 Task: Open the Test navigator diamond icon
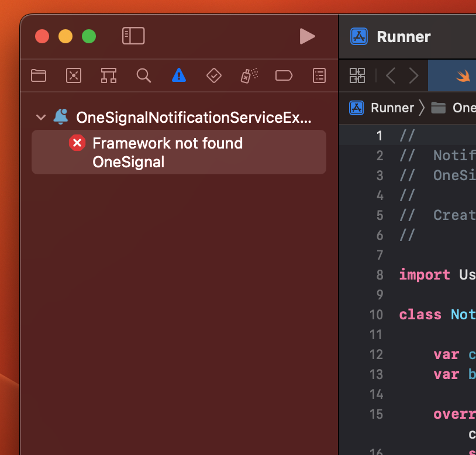pos(214,75)
